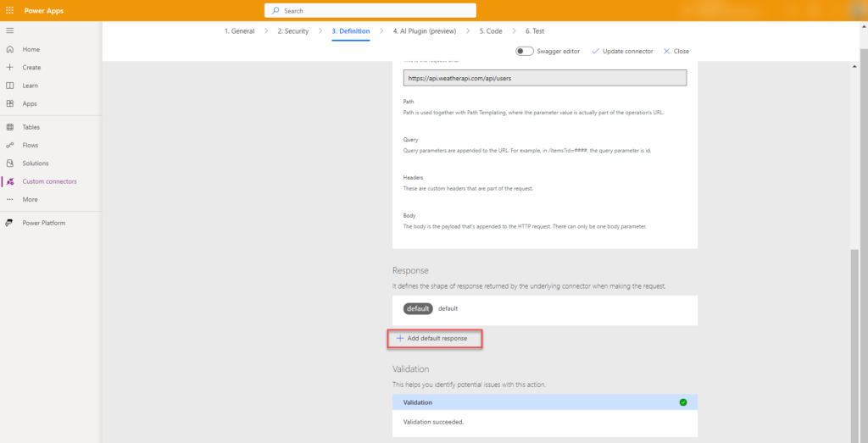The image size is (868, 443).
Task: Click Update connector button
Action: point(622,51)
